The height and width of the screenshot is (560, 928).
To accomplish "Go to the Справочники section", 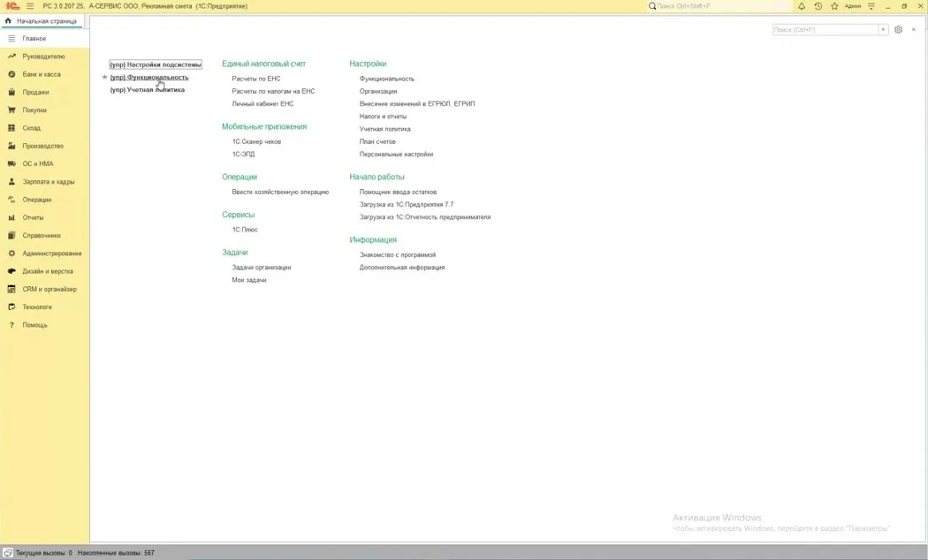I will click(x=42, y=235).
